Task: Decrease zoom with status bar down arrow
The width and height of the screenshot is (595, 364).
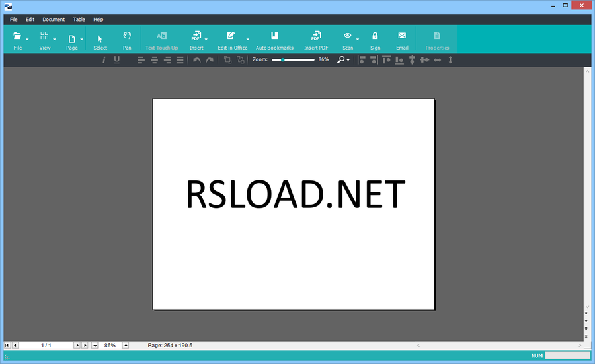Action: click(95, 346)
